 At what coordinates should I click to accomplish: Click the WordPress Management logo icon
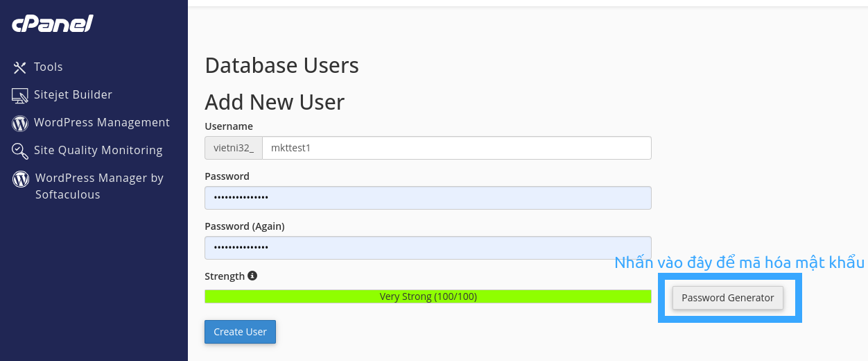pyautogui.click(x=20, y=123)
